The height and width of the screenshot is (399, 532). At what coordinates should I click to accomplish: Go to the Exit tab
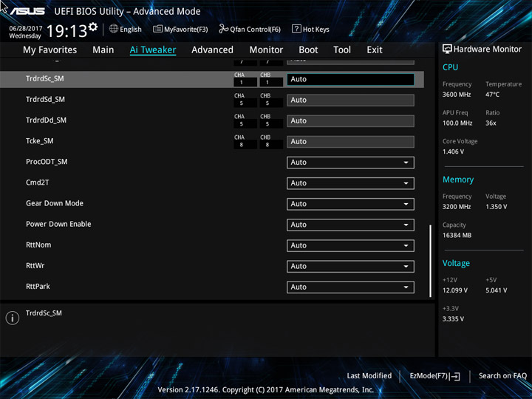(x=375, y=50)
